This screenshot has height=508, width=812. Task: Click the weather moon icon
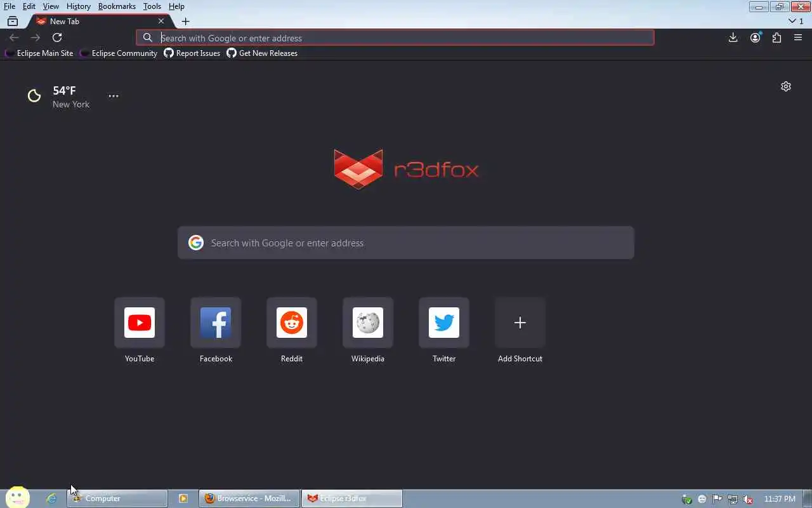[x=34, y=96]
